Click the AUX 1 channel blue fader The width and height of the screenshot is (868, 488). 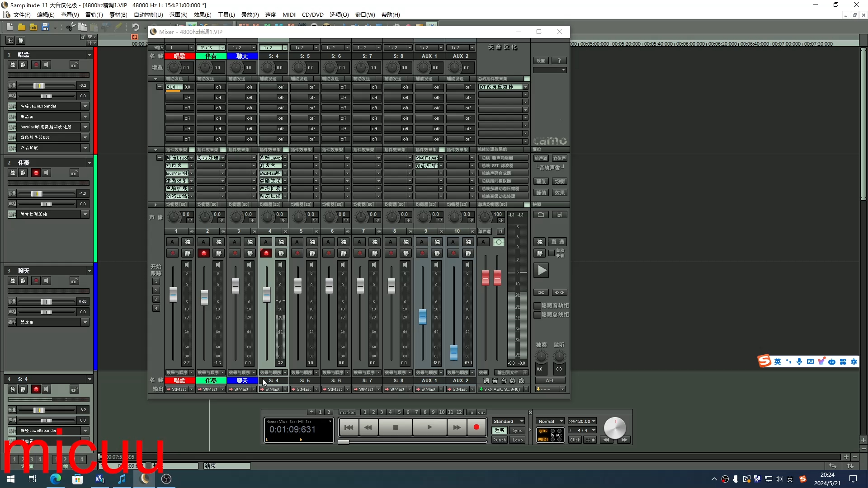(423, 316)
